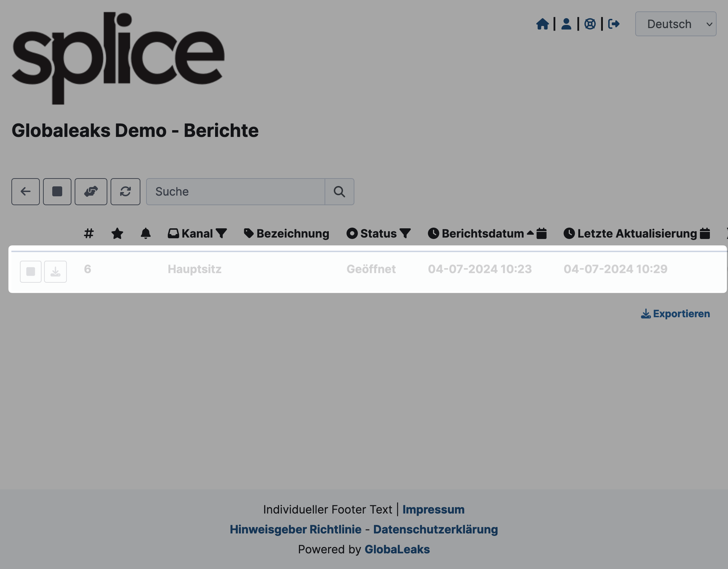Click the splice logo
The image size is (728, 569).
(118, 58)
